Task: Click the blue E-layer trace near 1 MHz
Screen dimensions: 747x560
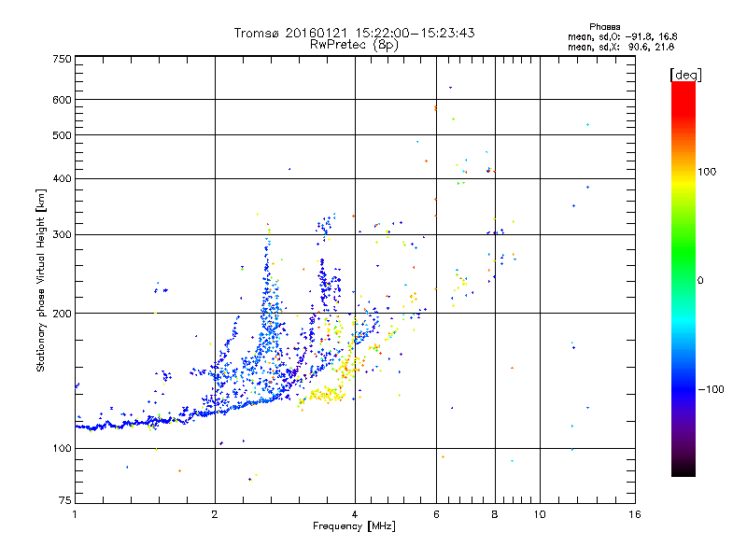Action: point(93,427)
